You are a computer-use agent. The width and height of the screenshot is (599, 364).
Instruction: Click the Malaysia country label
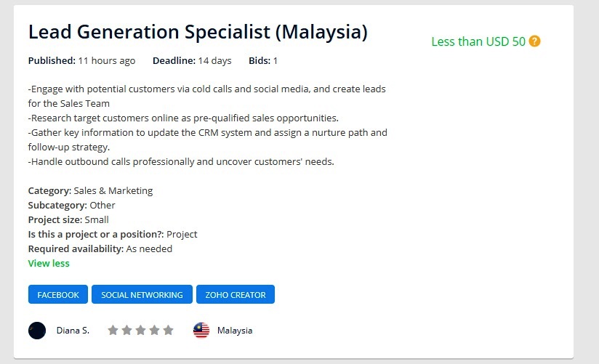[x=235, y=331]
